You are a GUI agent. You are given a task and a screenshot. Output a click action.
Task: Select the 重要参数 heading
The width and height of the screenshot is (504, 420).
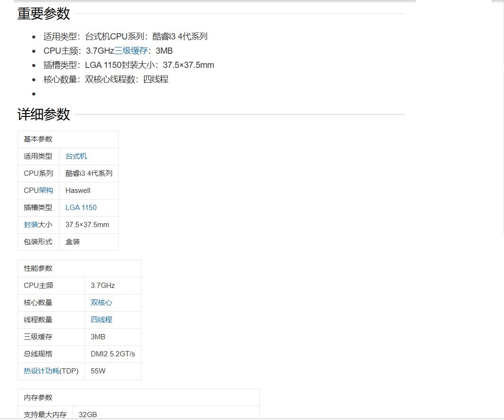44,13
